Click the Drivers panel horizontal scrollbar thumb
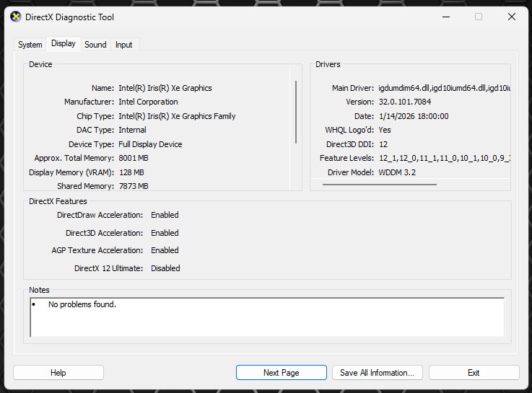This screenshot has height=393, width=532. (x=379, y=185)
